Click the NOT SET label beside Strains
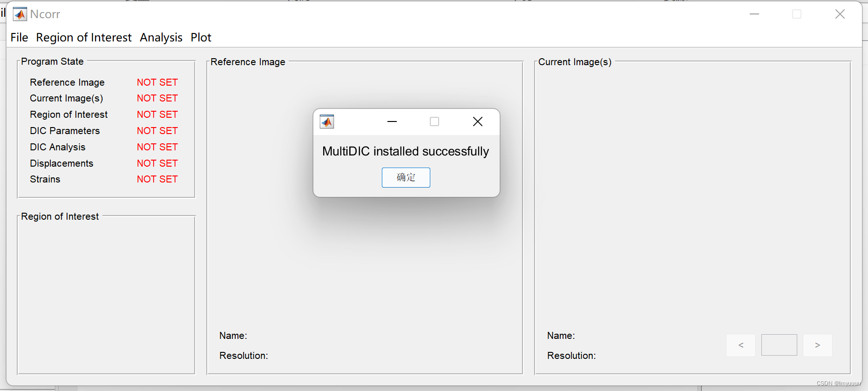 coord(157,179)
